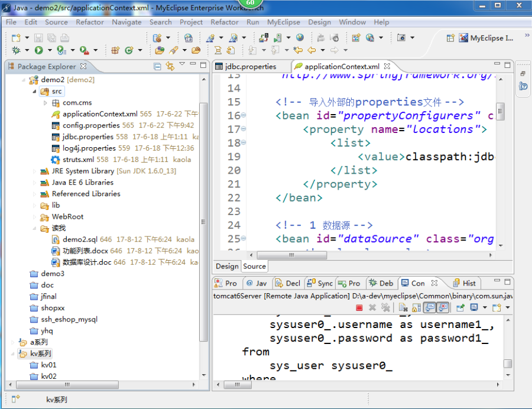Click the Forward navigation arrow
The height and width of the screenshot is (409, 532).
[335, 50]
